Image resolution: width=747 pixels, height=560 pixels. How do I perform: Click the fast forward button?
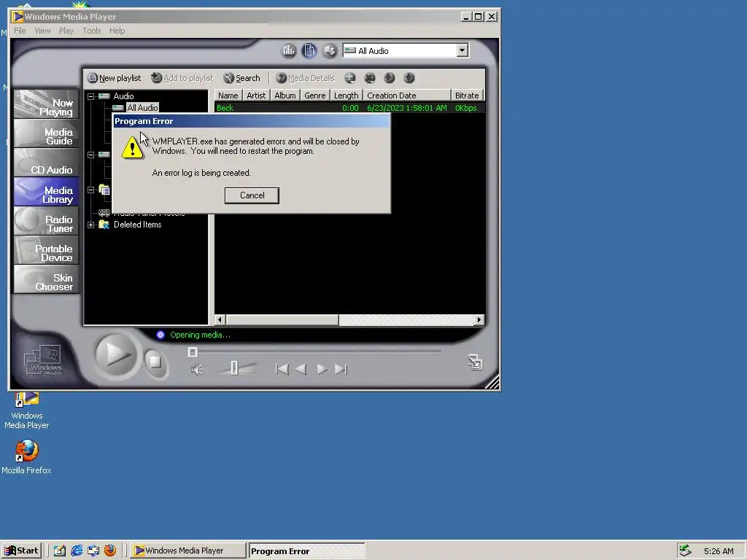322,369
